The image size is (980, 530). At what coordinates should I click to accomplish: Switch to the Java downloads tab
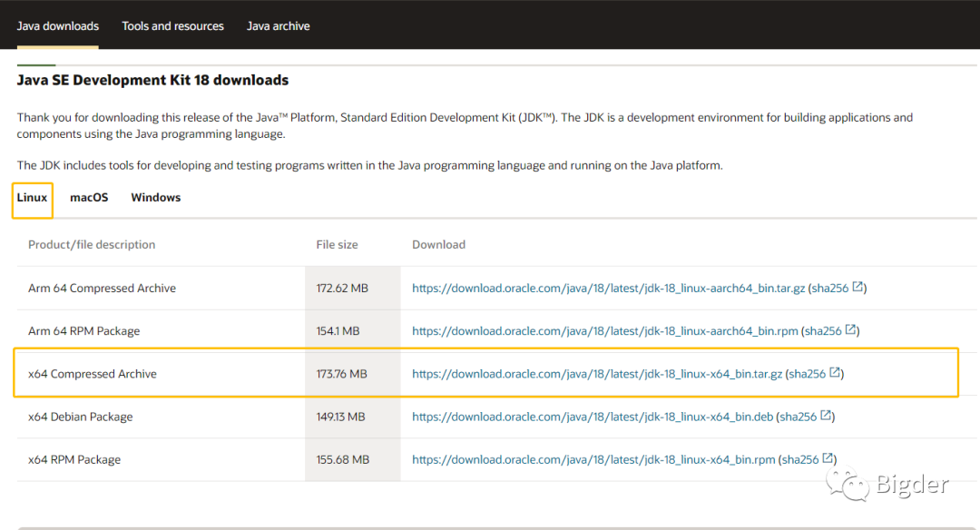pos(58,25)
